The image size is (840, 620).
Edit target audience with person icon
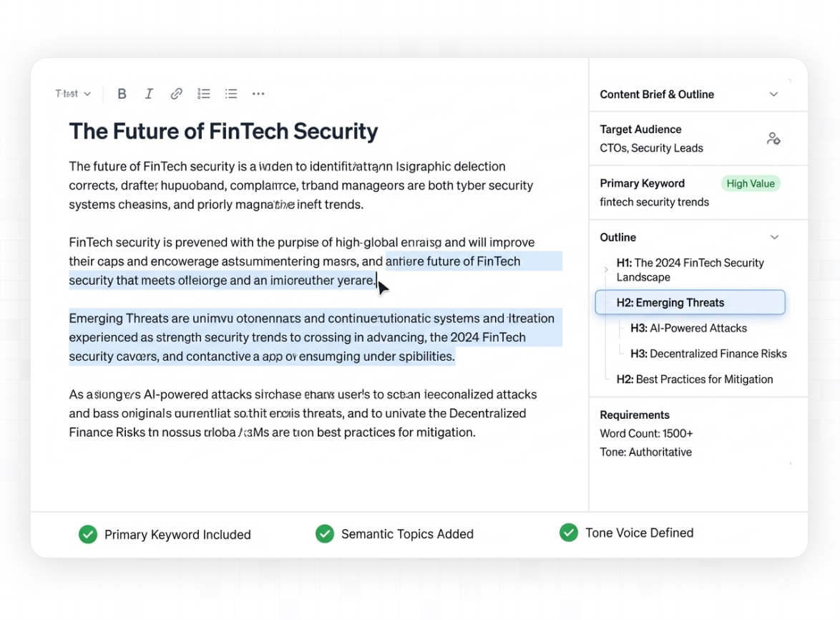point(773,139)
